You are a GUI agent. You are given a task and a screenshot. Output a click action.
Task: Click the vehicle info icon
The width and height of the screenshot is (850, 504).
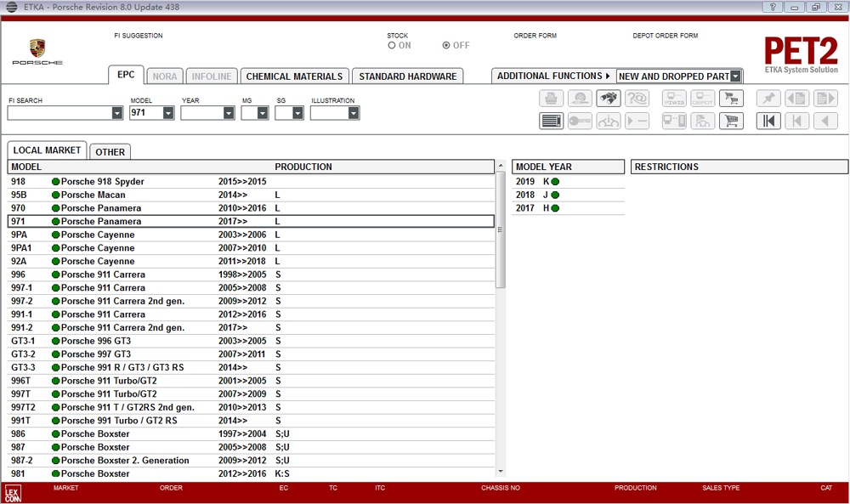pos(609,121)
